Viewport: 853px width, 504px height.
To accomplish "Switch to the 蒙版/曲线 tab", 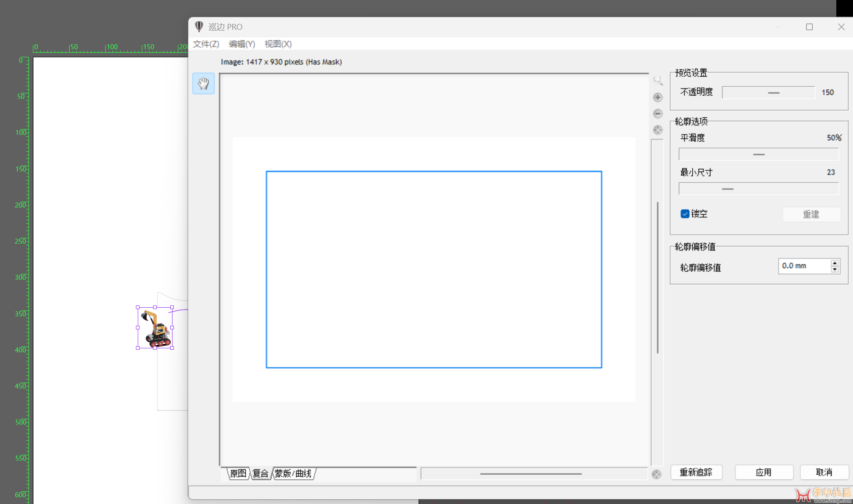I will click(x=293, y=473).
